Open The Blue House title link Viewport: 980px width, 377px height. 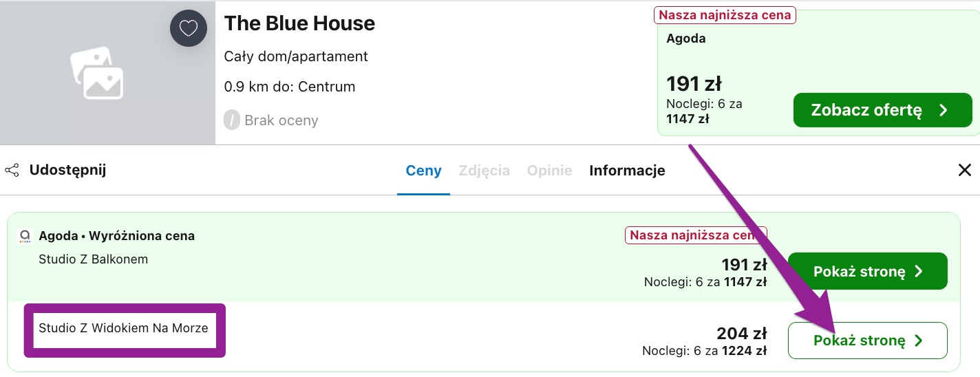pyautogui.click(x=299, y=23)
